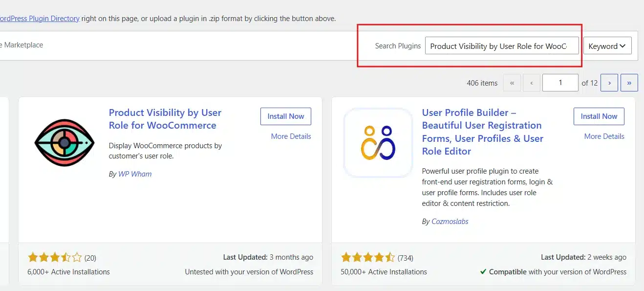Click the User Profile Builder plugin icon
Screen dimensions: 644x291
coord(378,143)
